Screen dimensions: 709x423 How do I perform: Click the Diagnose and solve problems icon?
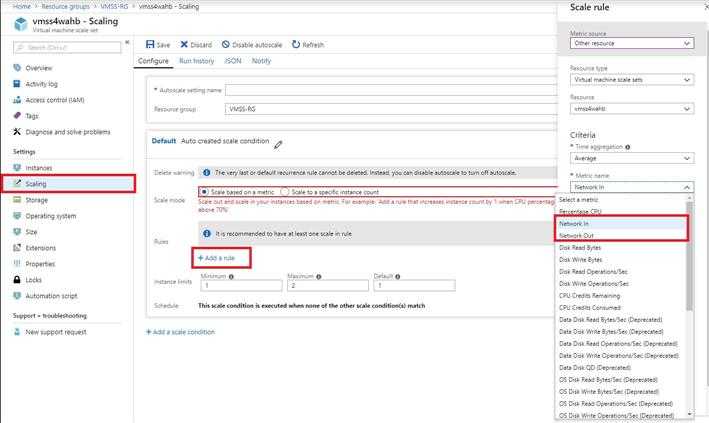click(17, 132)
